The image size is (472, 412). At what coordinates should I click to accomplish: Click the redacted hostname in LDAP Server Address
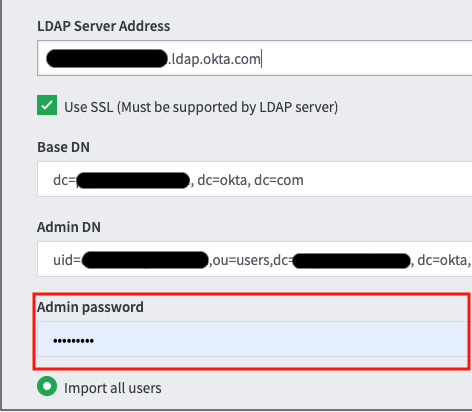[107, 58]
